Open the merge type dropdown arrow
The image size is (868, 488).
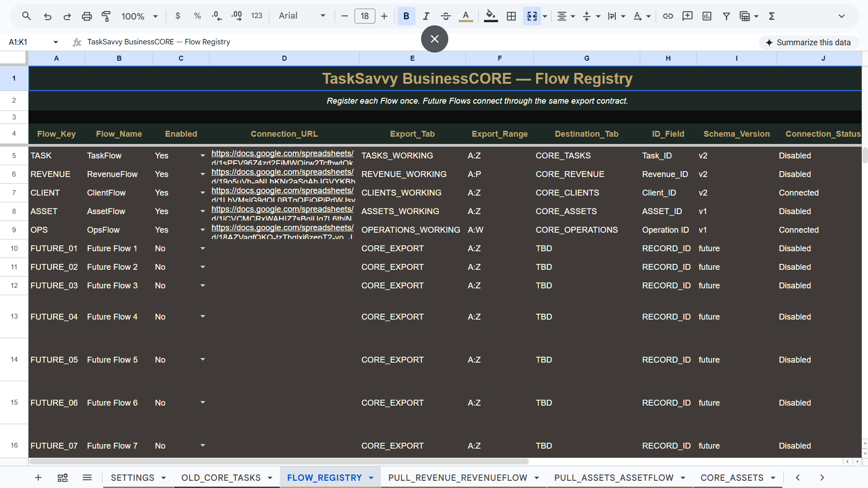tap(545, 16)
